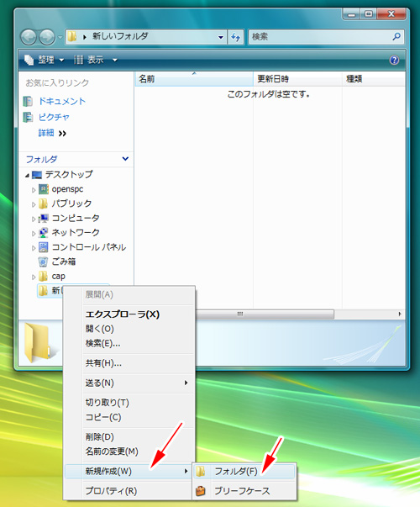Open the address bar history dropdown

(x=221, y=37)
